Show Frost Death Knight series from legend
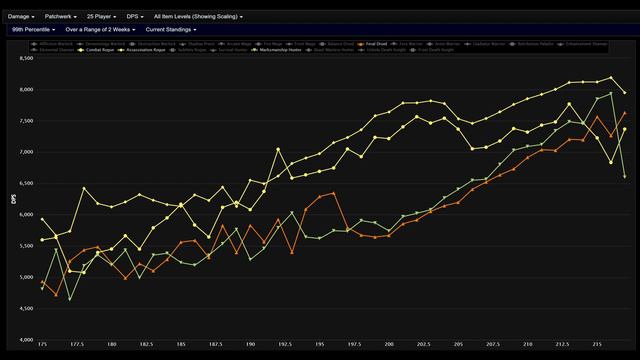 [x=432, y=50]
